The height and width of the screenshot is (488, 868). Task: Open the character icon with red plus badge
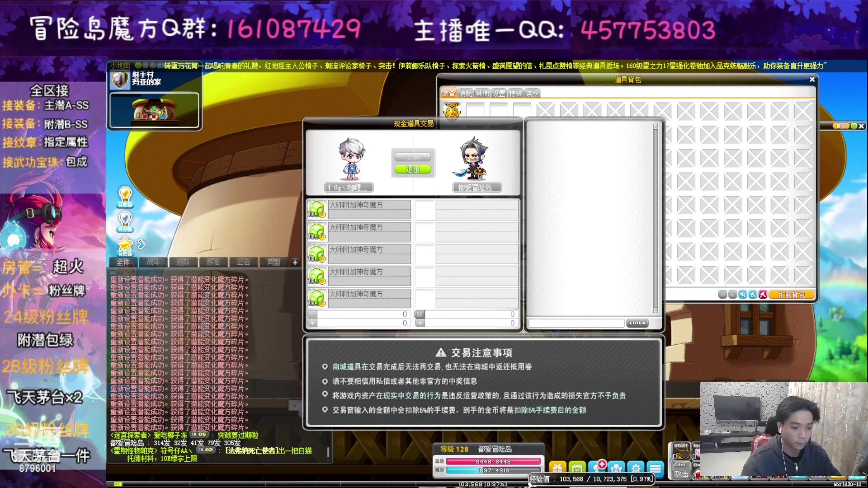pyautogui.click(x=597, y=467)
